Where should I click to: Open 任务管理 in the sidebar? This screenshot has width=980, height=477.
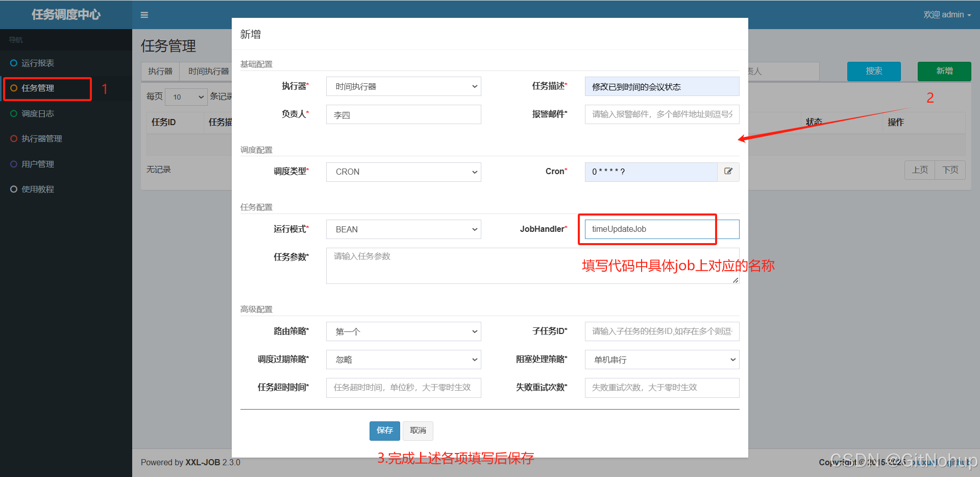coord(66,88)
